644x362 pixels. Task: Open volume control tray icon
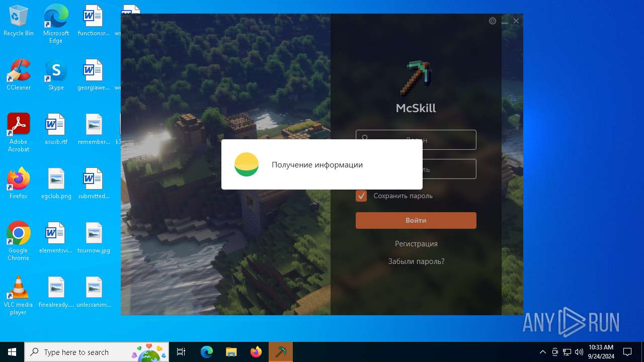click(x=579, y=352)
